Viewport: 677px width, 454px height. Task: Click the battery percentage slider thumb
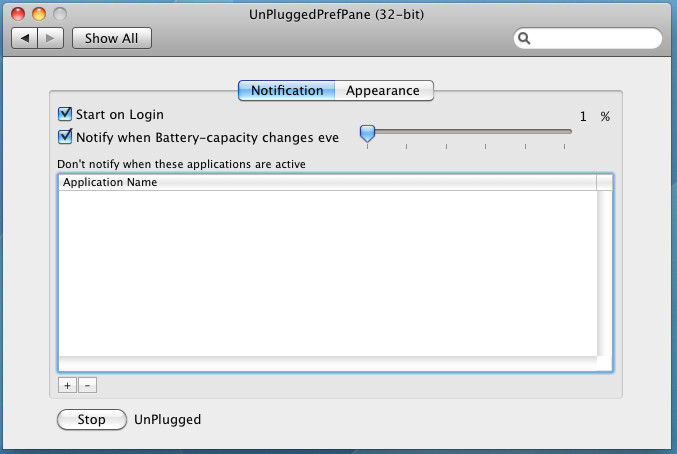pos(367,133)
